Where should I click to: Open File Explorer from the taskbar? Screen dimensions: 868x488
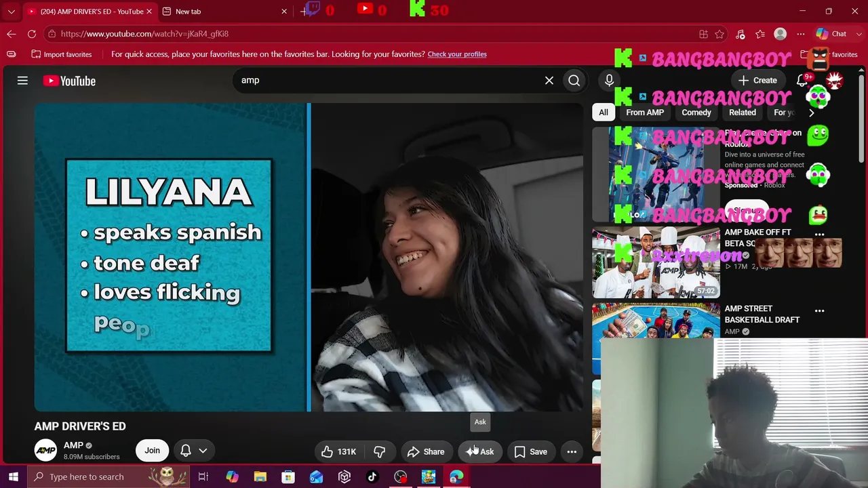tap(260, 476)
